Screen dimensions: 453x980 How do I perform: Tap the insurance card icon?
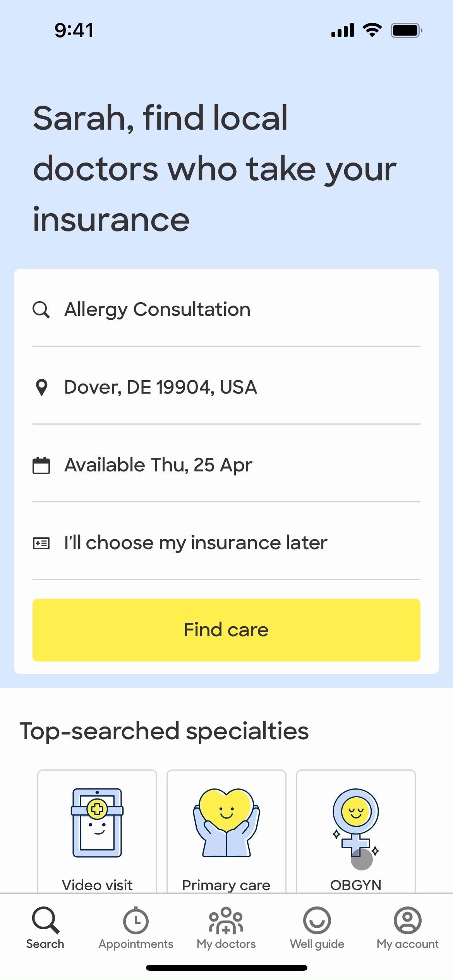41,543
